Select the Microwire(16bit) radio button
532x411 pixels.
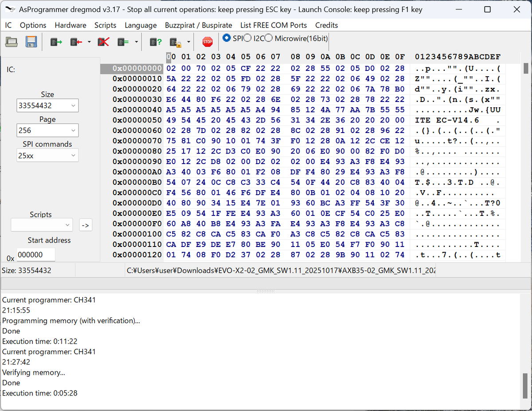click(268, 38)
